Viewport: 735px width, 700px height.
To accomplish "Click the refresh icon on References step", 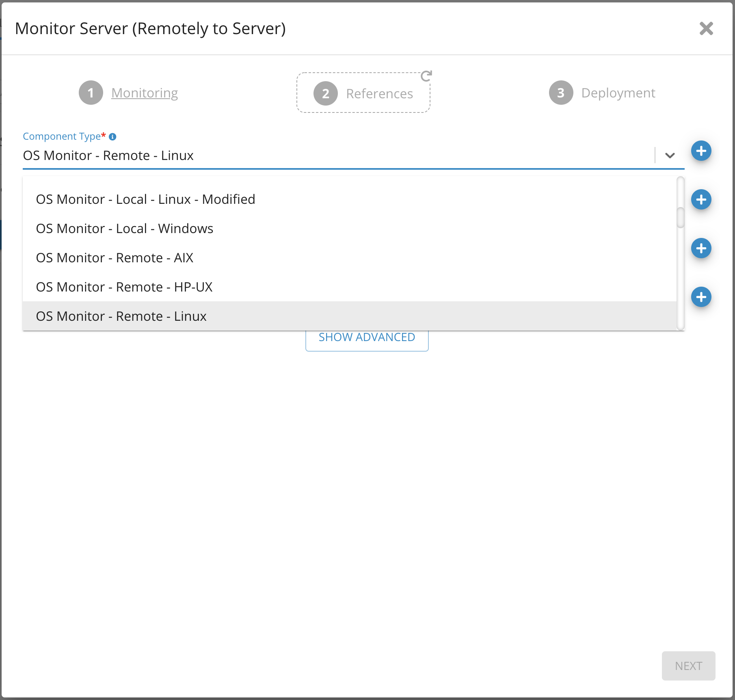I will coord(426,76).
